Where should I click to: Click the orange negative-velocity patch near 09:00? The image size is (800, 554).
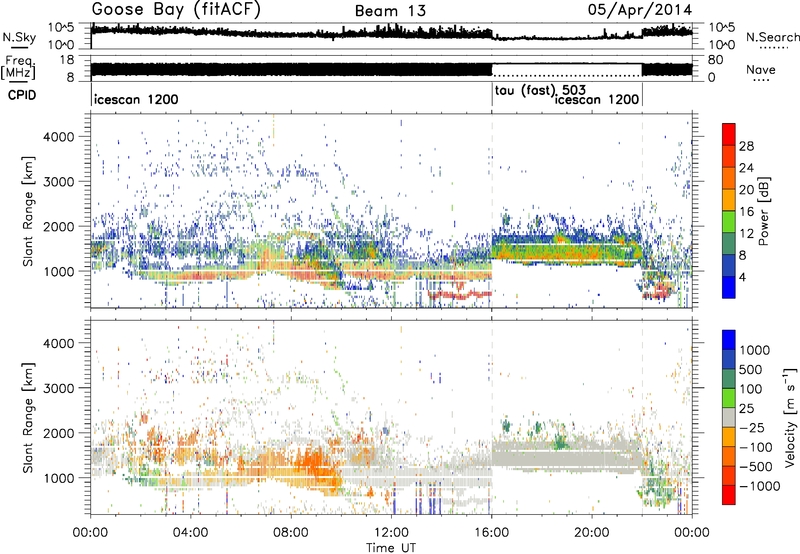click(x=312, y=466)
